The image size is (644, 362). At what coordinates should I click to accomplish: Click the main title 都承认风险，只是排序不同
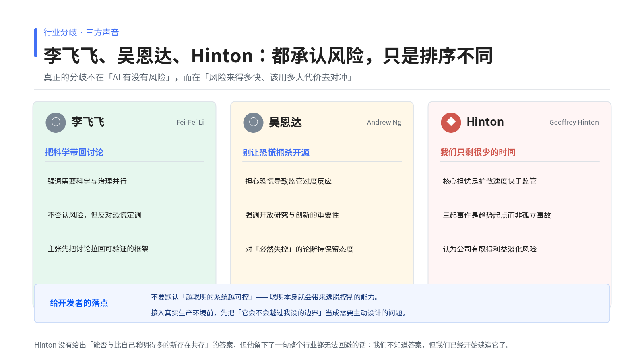pos(382,56)
